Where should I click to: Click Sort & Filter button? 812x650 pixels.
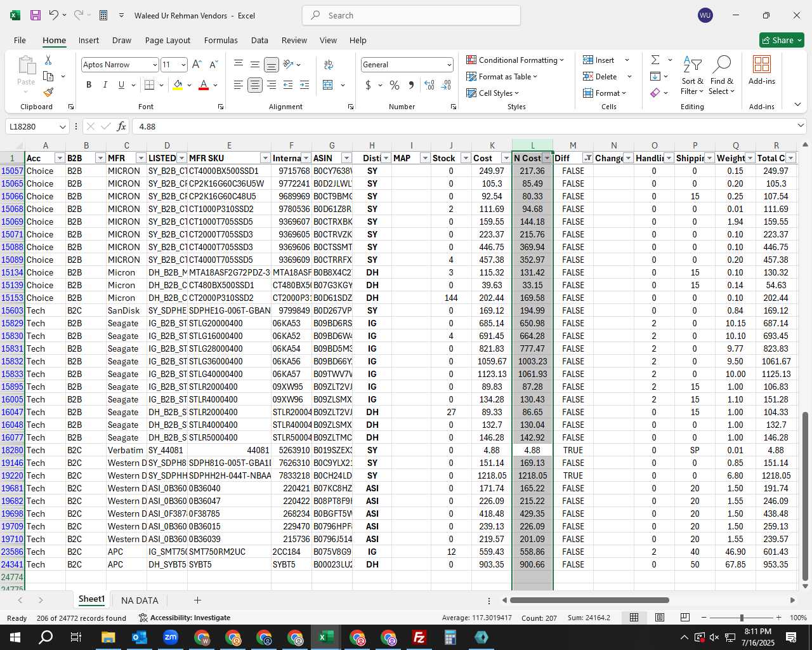click(692, 75)
